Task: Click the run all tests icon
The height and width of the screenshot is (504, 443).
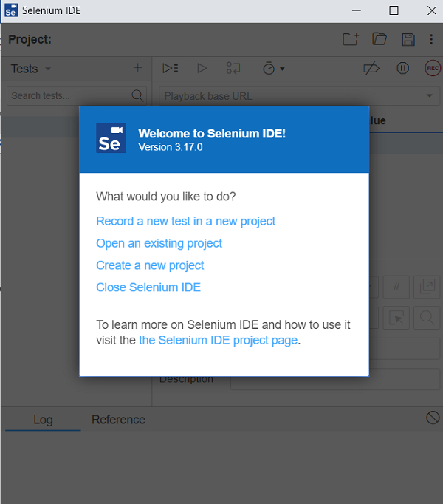Action: (x=170, y=68)
